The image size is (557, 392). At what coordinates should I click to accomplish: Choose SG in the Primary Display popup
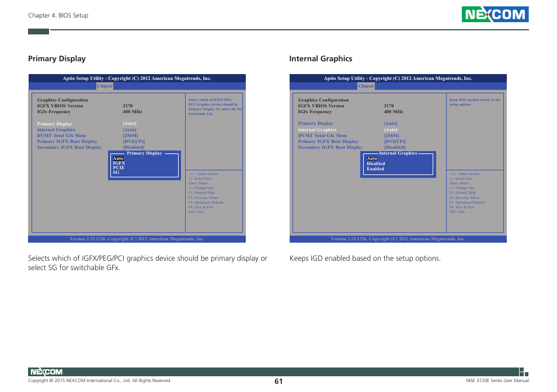coord(116,172)
